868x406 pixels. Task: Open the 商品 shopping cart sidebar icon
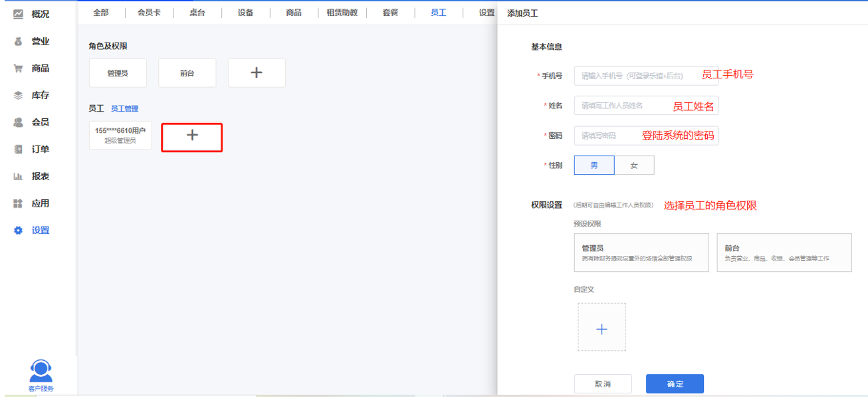(x=18, y=68)
